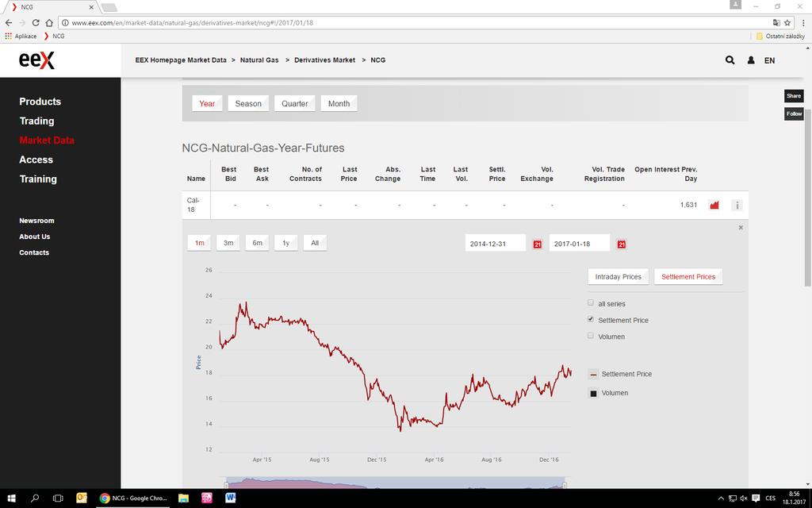Open Market Data in the sidebar
The height and width of the screenshot is (508, 812).
point(47,140)
